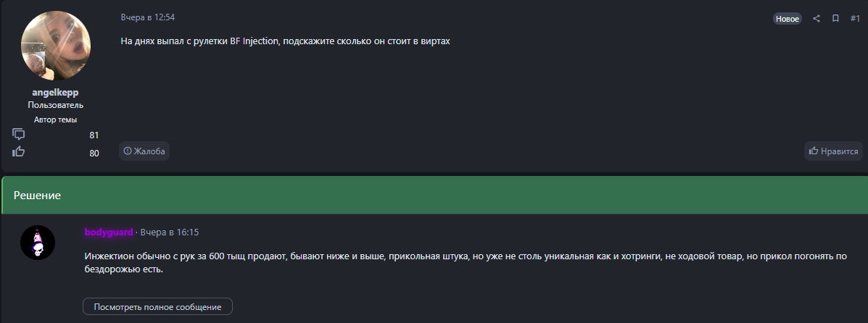
Task: Click the Пользователь role label
Action: (56, 105)
